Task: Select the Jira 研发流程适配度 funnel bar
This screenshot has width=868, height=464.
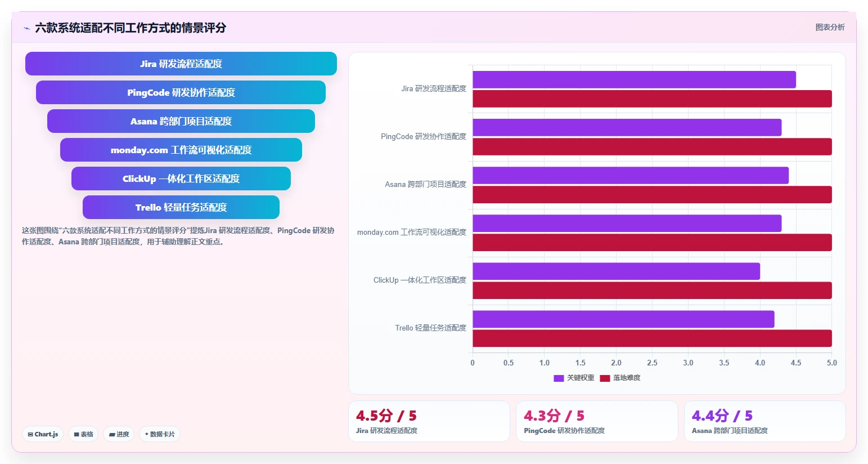Action: 181,64
